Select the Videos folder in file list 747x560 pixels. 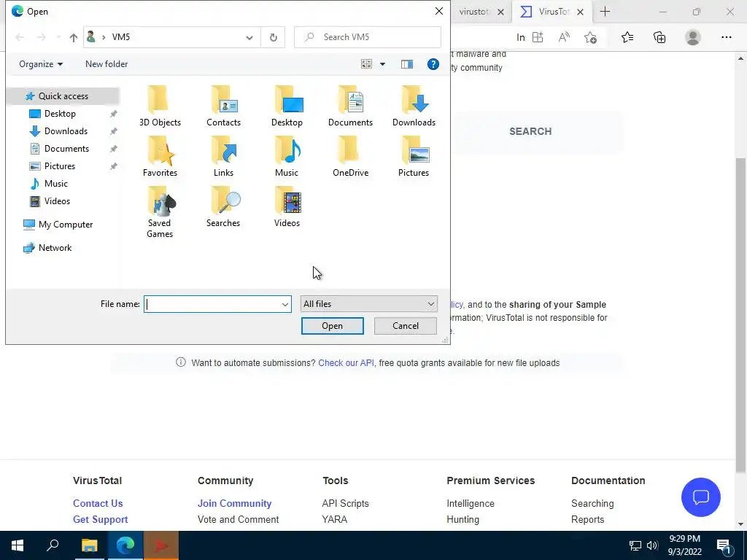(287, 207)
